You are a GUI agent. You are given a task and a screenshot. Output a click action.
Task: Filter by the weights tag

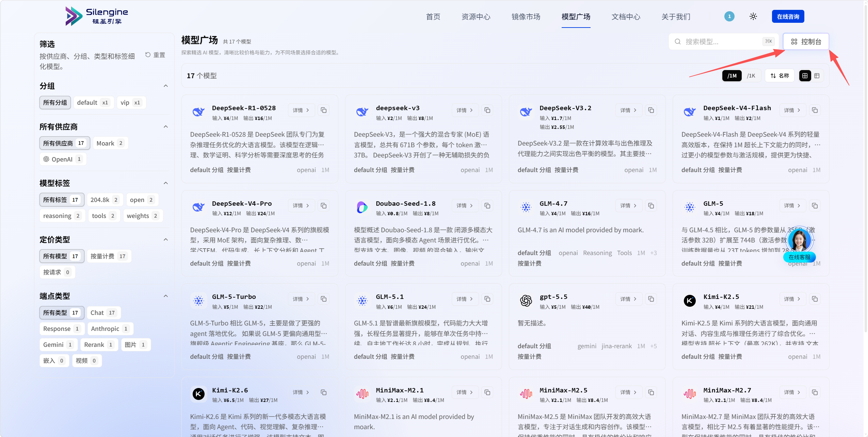[143, 216]
